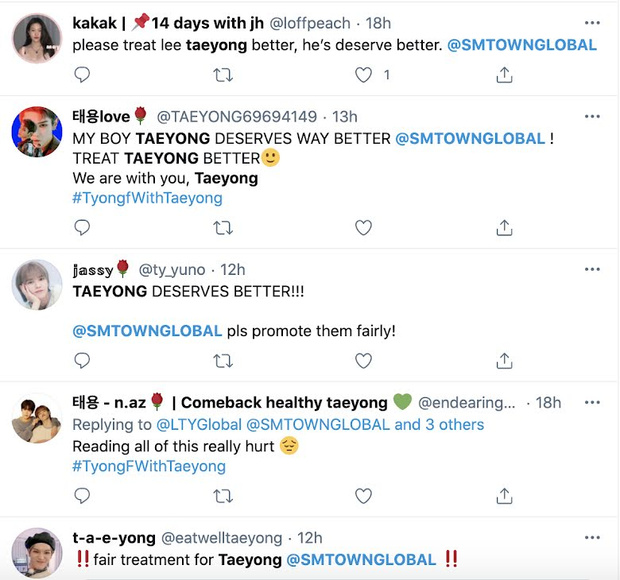Reply to the @TAEYONG69694149 tweet
The image size is (620, 580).
pos(82,228)
